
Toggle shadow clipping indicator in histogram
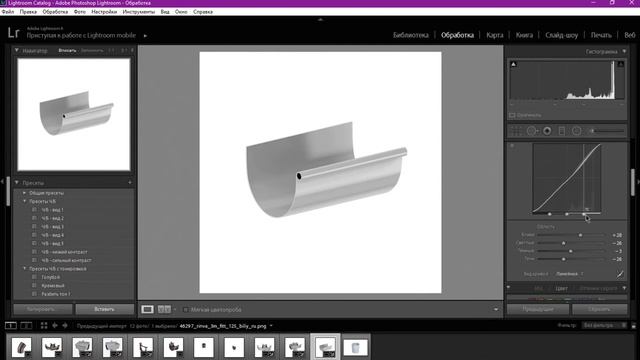513,64
